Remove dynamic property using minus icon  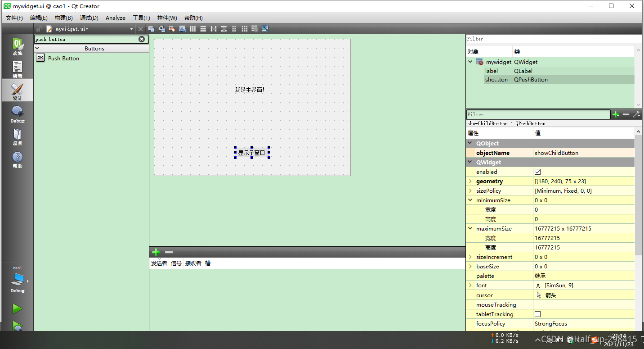click(x=626, y=115)
